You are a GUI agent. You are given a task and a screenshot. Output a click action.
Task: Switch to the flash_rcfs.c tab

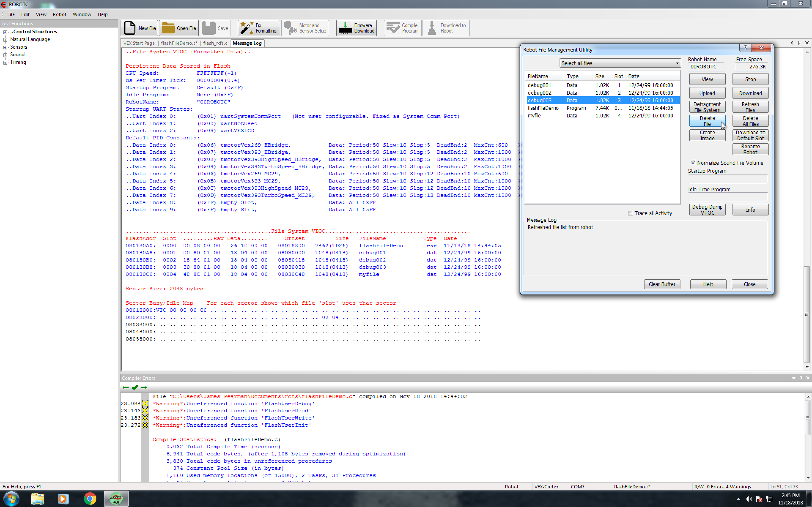pyautogui.click(x=216, y=43)
